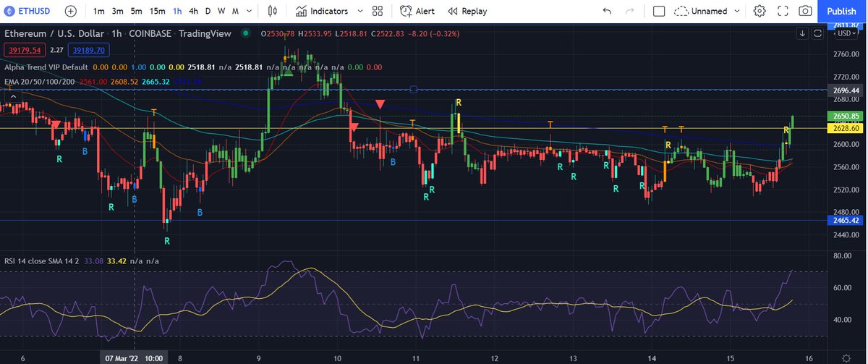Select the 1m timeframe
The height and width of the screenshot is (364, 868).
(x=99, y=11)
